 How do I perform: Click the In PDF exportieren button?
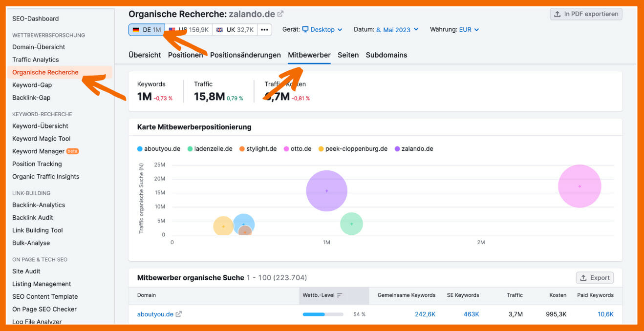point(586,14)
